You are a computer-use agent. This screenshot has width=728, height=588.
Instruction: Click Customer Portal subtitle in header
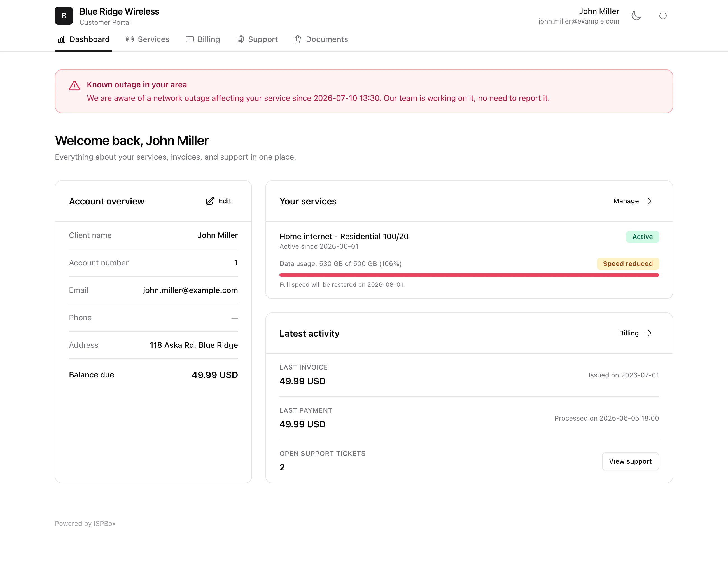pos(105,22)
